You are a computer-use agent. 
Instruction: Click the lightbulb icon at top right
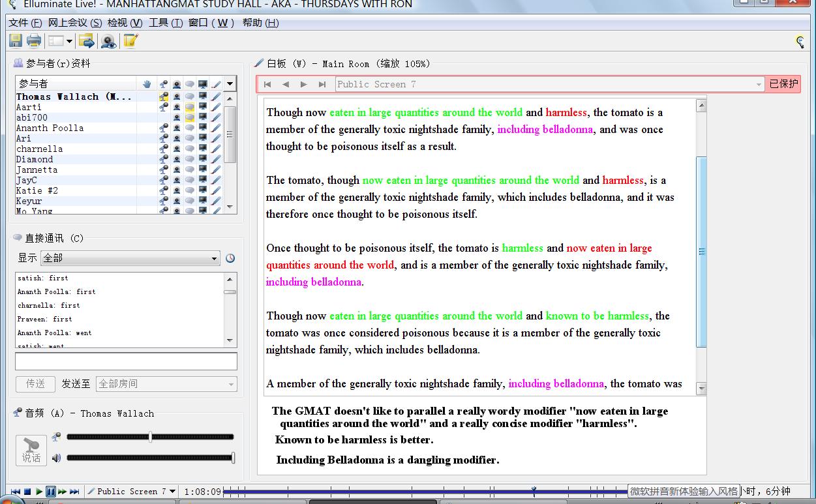[800, 42]
